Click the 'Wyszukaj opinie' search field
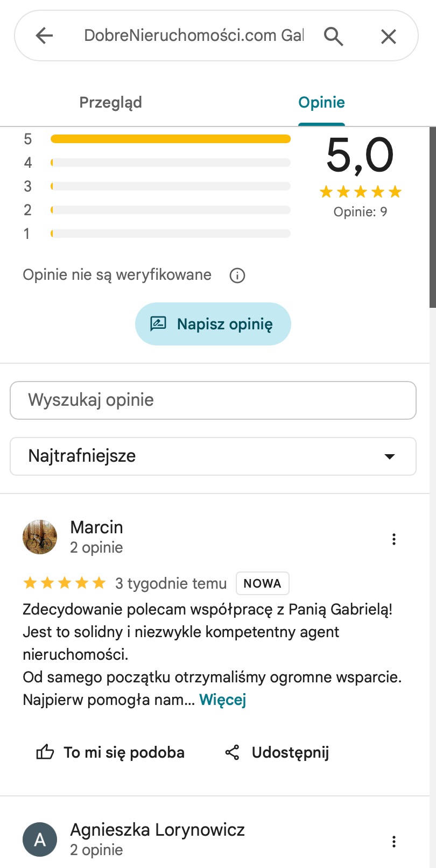436x868 pixels. pos(213,400)
